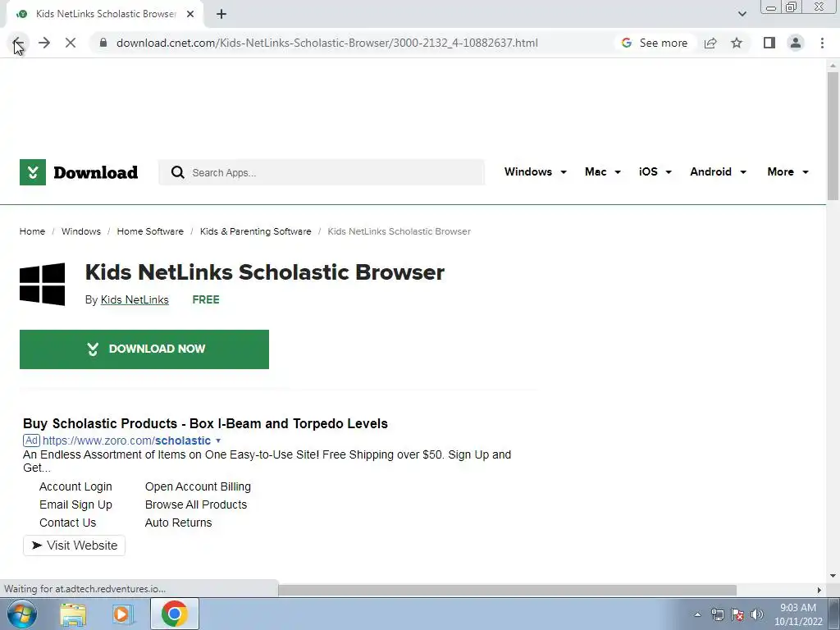The image size is (840, 630).
Task: Open Contact Us ad link
Action: pyautogui.click(x=67, y=523)
